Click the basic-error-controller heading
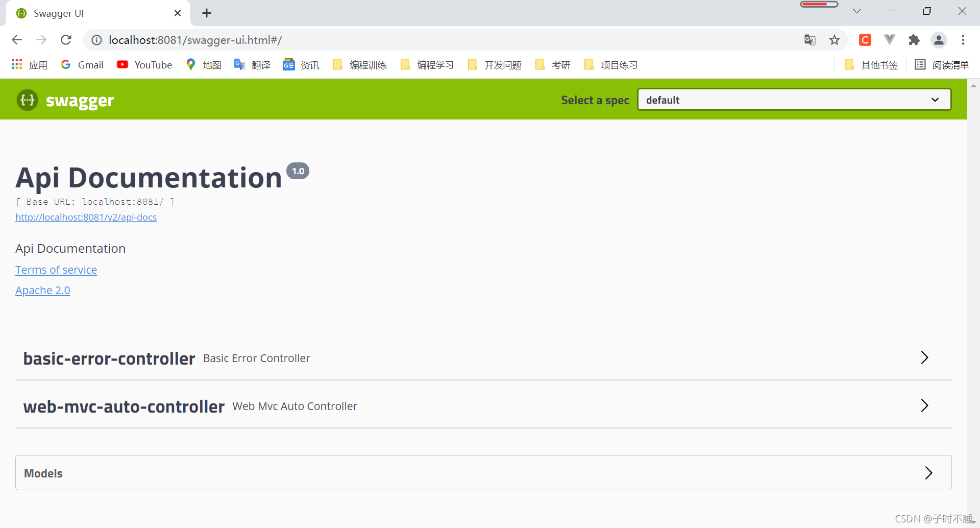This screenshot has width=980, height=528. [x=109, y=358]
